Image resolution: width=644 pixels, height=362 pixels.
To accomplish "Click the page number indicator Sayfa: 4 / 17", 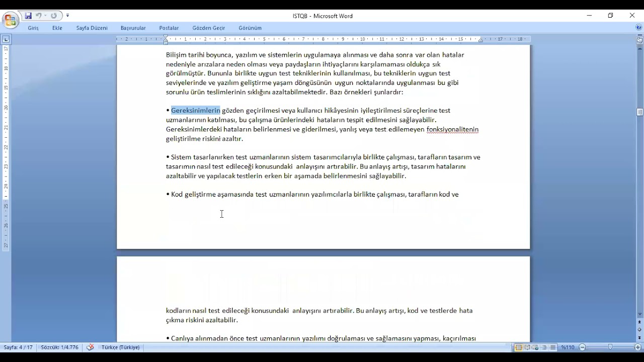I will pos(18,347).
